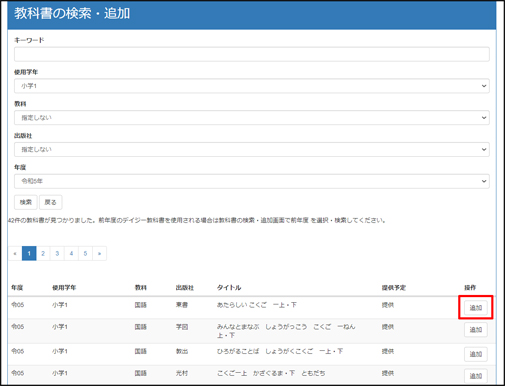Add the 東書 あたらしいこくご textbook
The height and width of the screenshot is (386, 505).
point(476,308)
